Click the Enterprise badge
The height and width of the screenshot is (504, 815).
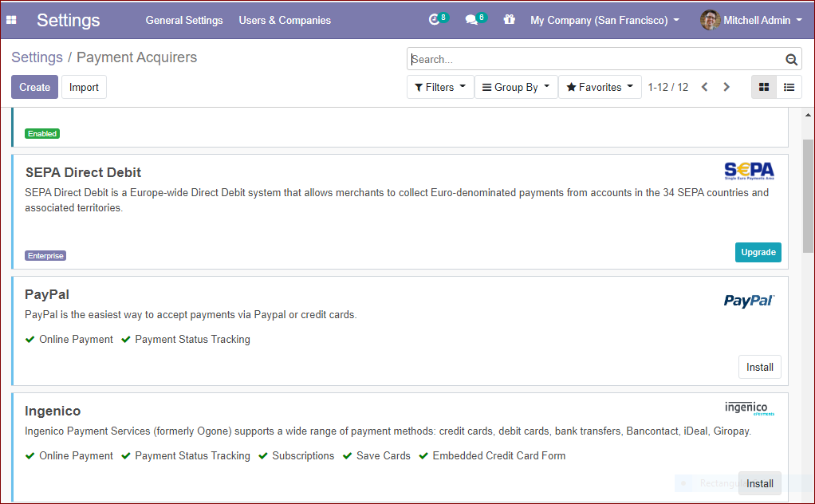click(x=45, y=256)
